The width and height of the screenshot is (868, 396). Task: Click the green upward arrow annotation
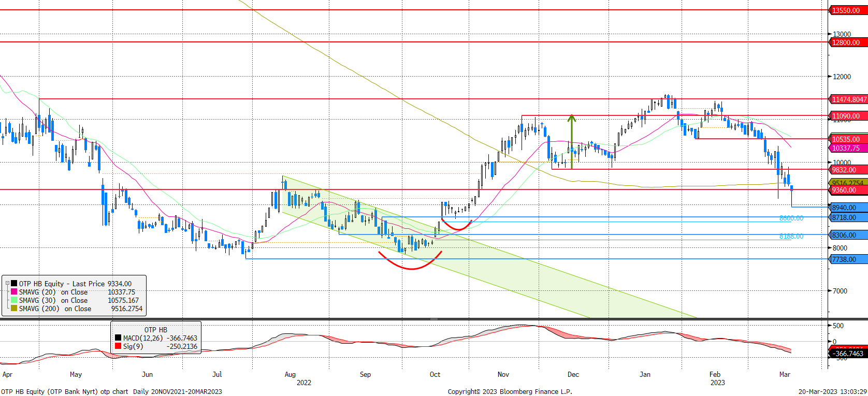(572, 141)
